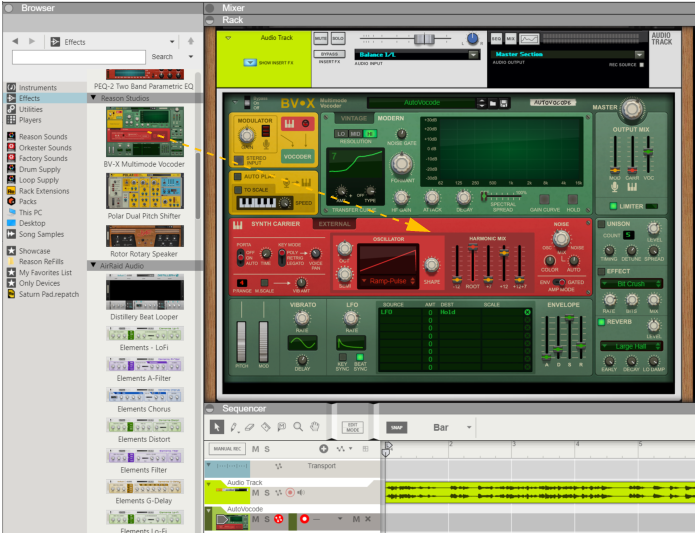Select the Pencil tool in Sequencer
The image size is (697, 533).
[x=233, y=427]
